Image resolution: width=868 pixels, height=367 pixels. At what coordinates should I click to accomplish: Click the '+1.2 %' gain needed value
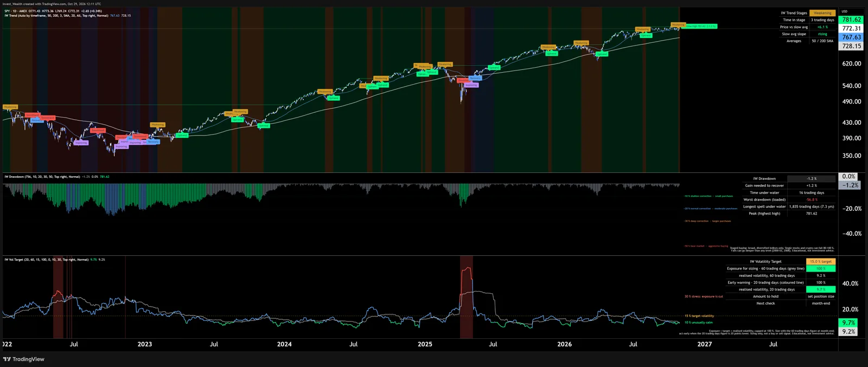coord(812,186)
